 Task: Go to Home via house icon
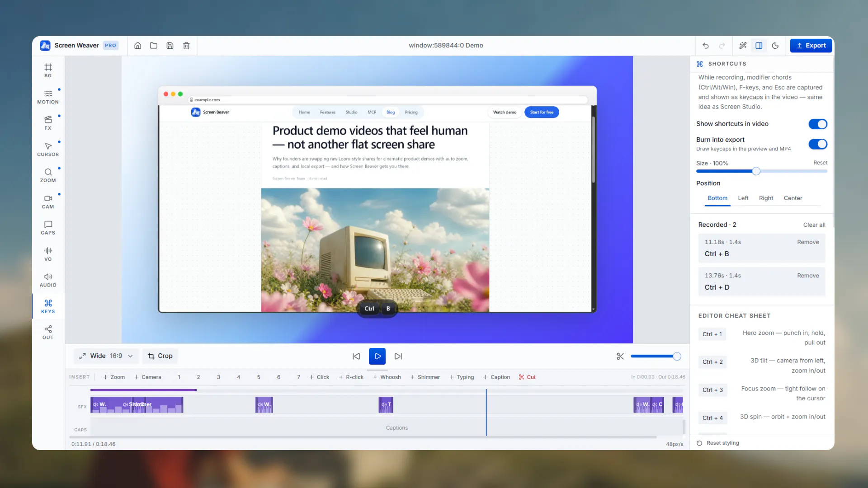[138, 46]
